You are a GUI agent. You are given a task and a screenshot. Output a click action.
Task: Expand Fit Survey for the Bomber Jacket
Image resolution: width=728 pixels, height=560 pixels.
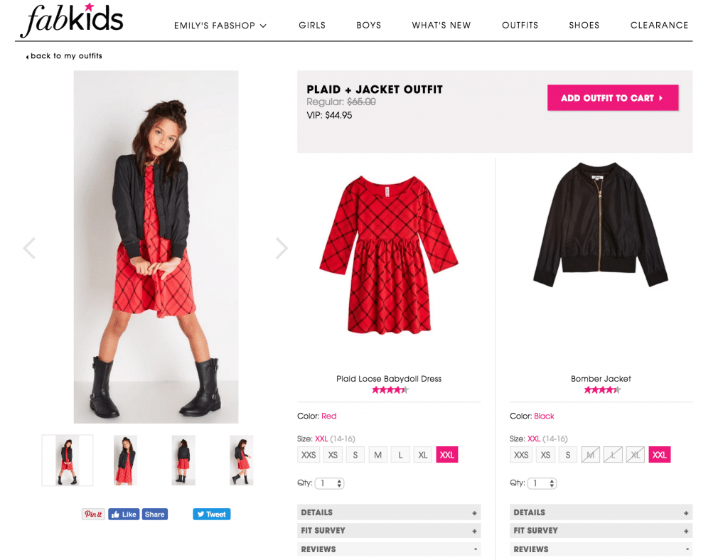point(601,530)
